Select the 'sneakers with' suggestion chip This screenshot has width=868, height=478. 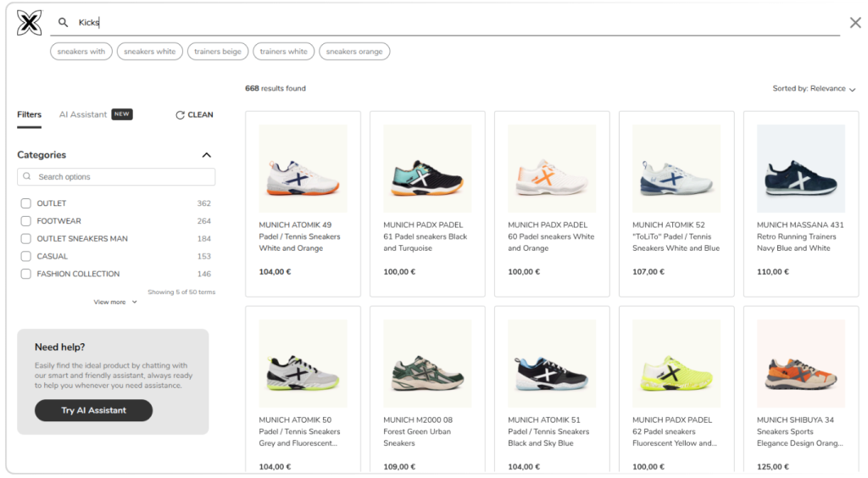(81, 52)
